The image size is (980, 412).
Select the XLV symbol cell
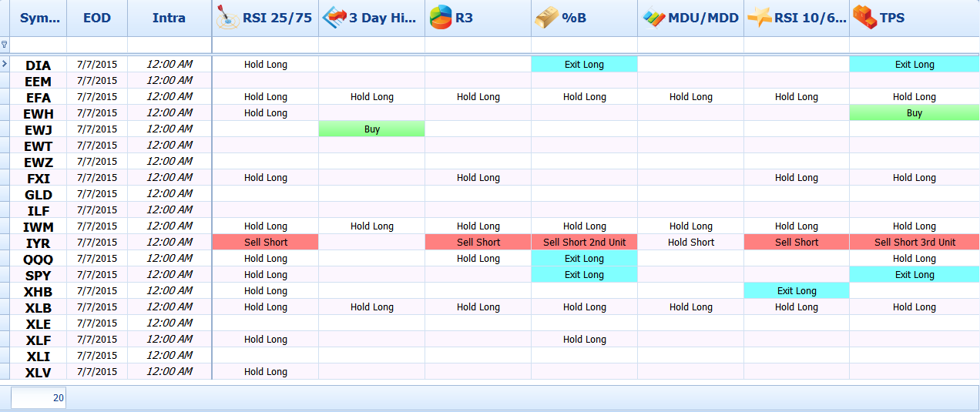click(x=39, y=372)
